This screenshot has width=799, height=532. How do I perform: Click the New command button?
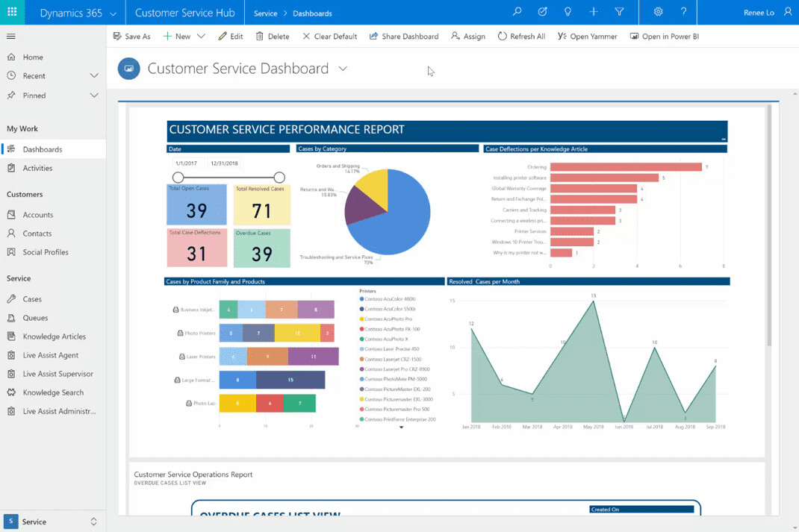click(177, 36)
